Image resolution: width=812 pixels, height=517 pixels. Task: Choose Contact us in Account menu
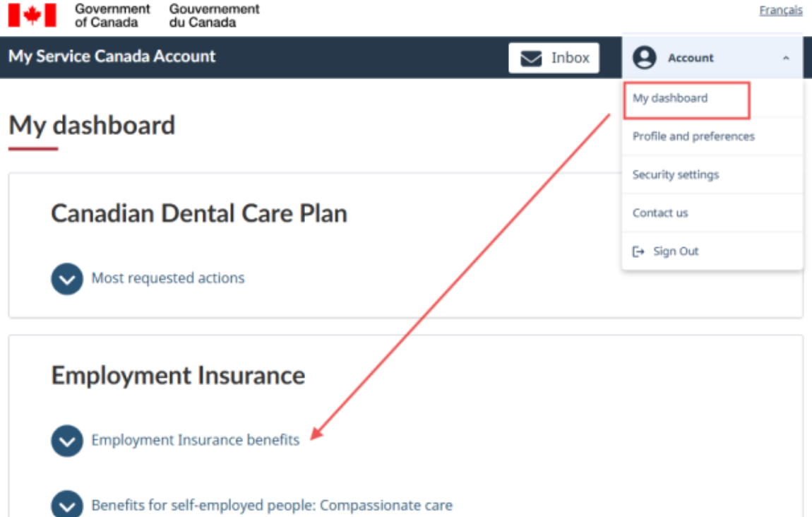660,213
